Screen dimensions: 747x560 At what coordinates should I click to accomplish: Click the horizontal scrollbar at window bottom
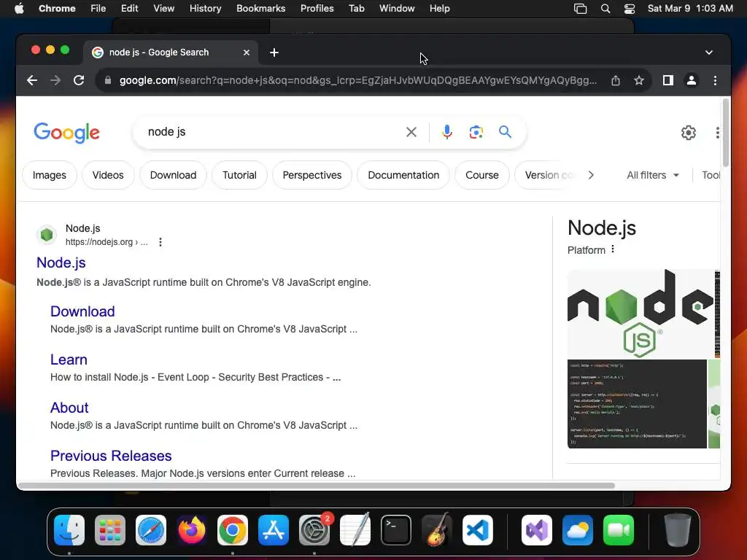click(x=317, y=486)
